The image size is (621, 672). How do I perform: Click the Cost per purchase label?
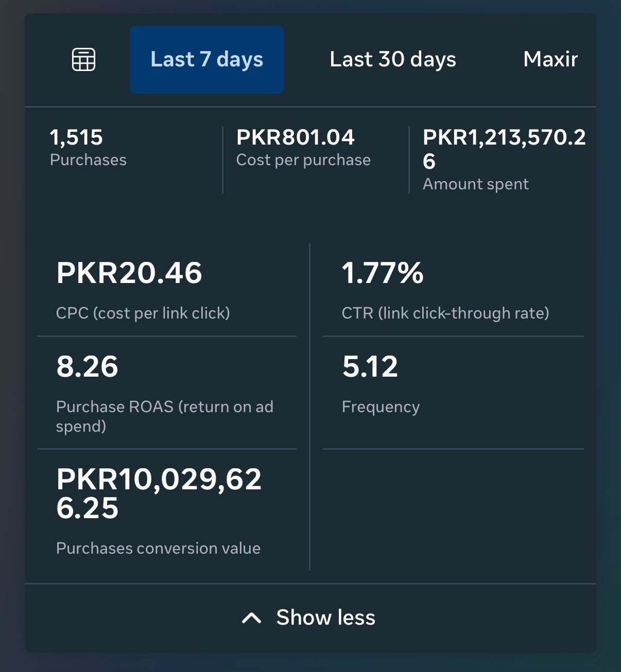point(303,160)
